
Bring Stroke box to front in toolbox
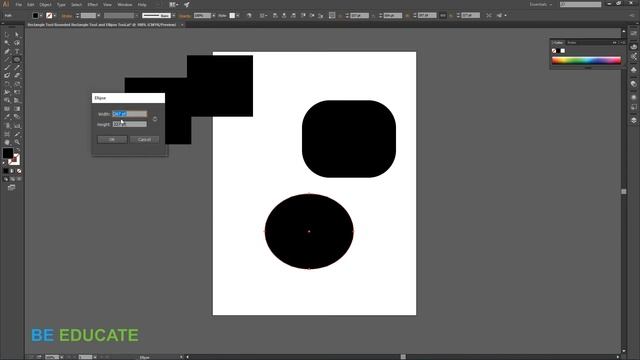(16, 161)
